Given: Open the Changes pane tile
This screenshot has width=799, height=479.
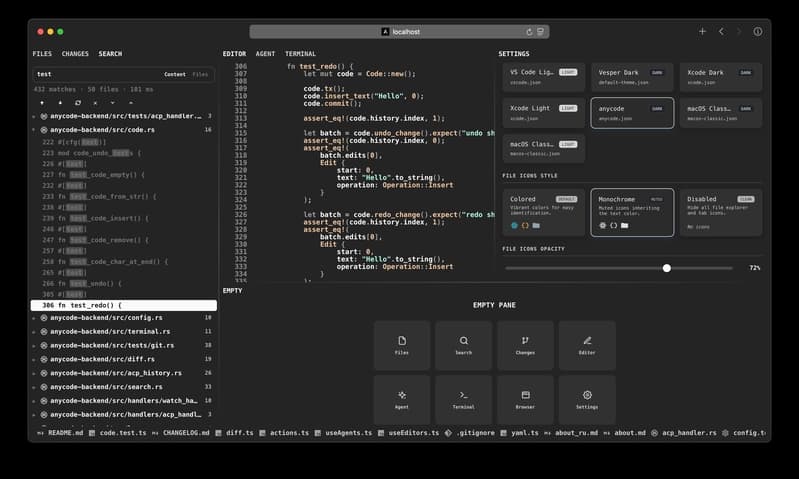Looking at the screenshot, I should tap(525, 345).
